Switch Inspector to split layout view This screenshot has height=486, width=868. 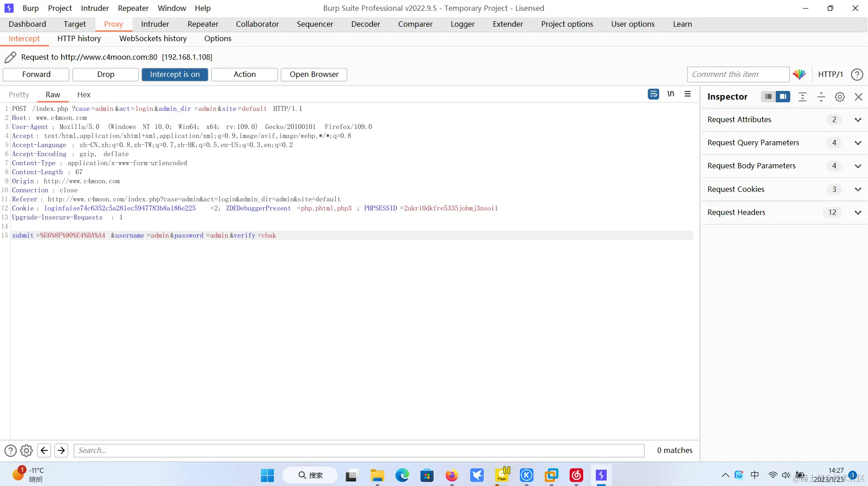783,96
